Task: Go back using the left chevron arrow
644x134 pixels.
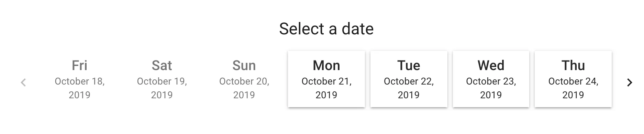Action: point(23,82)
